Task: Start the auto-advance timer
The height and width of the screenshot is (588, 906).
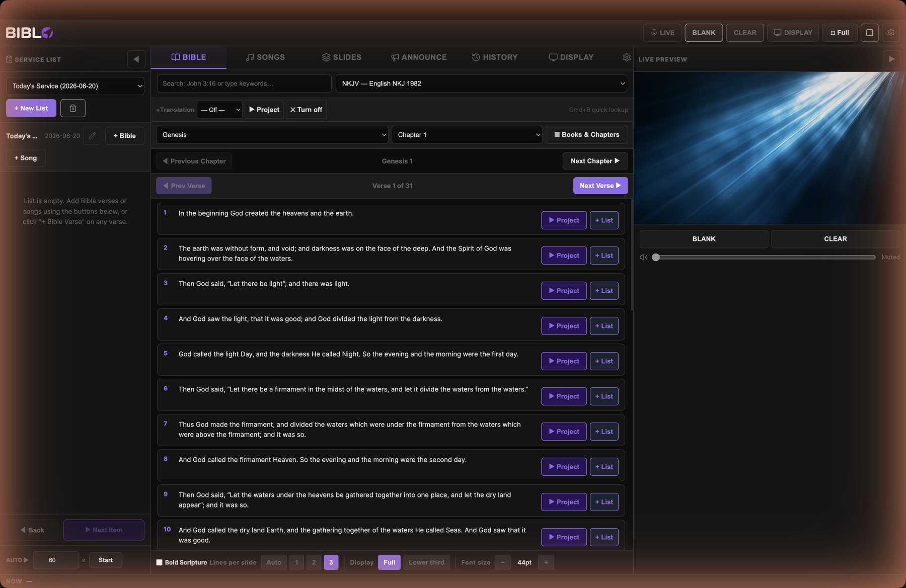Action: [106, 560]
